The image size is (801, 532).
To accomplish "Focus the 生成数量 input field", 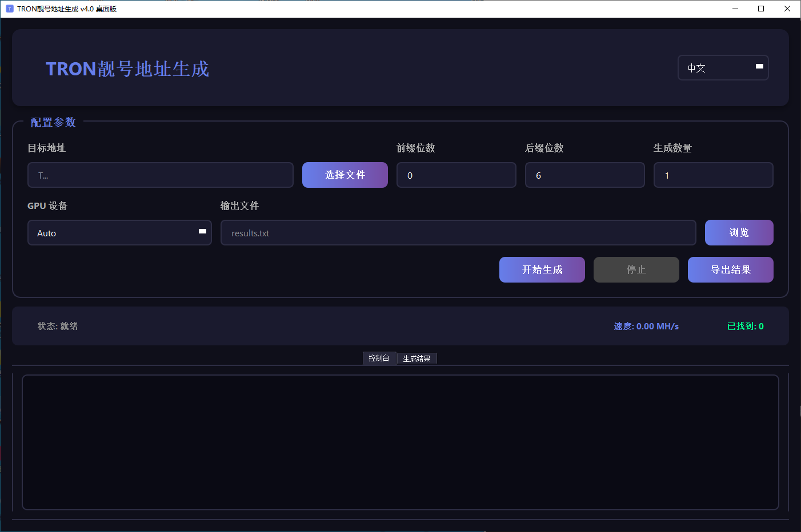I will pyautogui.click(x=714, y=175).
